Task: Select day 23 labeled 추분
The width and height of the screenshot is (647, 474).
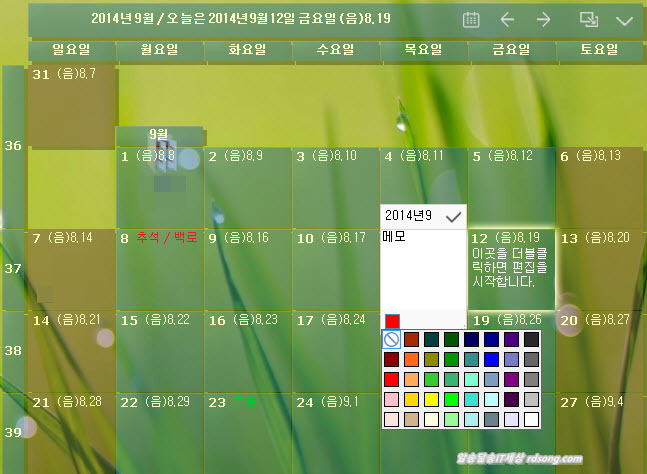Action: click(248, 433)
